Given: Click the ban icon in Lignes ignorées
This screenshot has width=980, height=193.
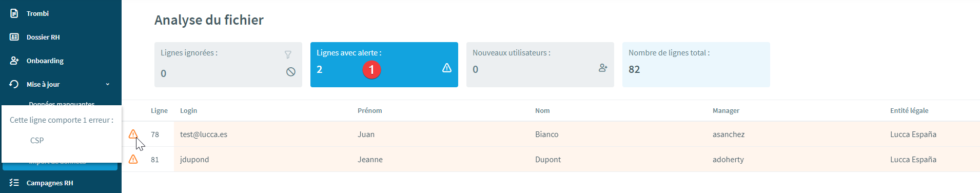Looking at the screenshot, I should 291,72.
